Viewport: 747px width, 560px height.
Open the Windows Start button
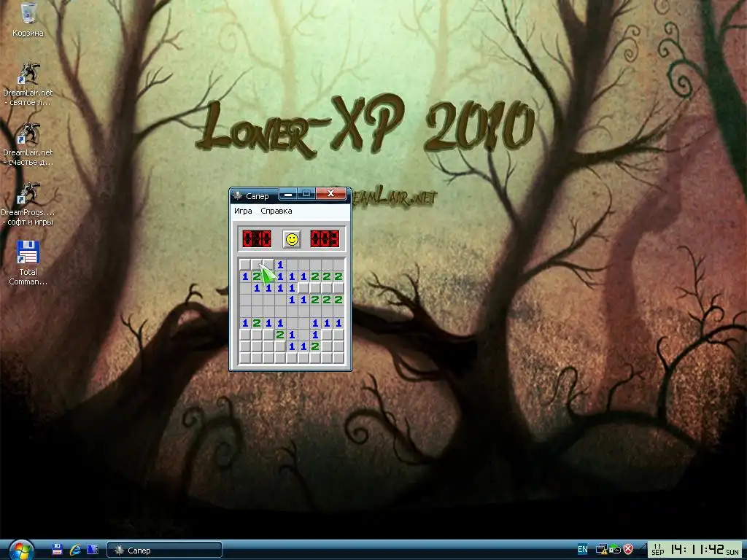click(21, 551)
